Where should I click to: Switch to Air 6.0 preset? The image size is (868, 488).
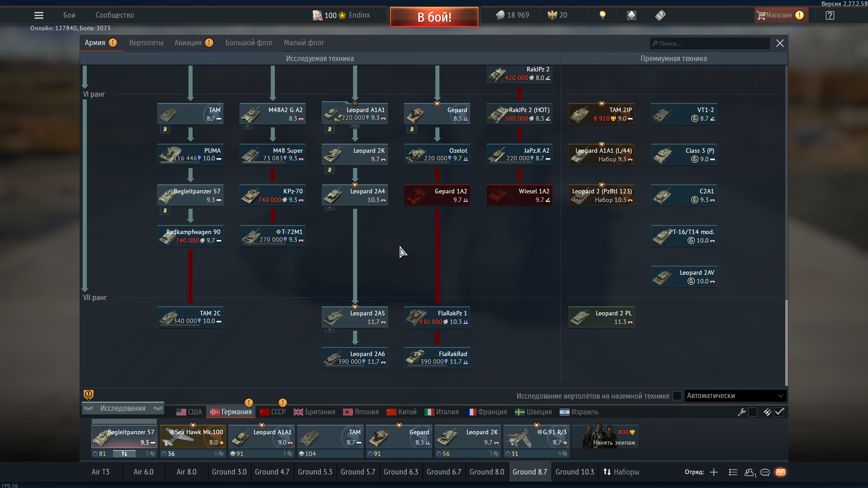click(x=144, y=472)
